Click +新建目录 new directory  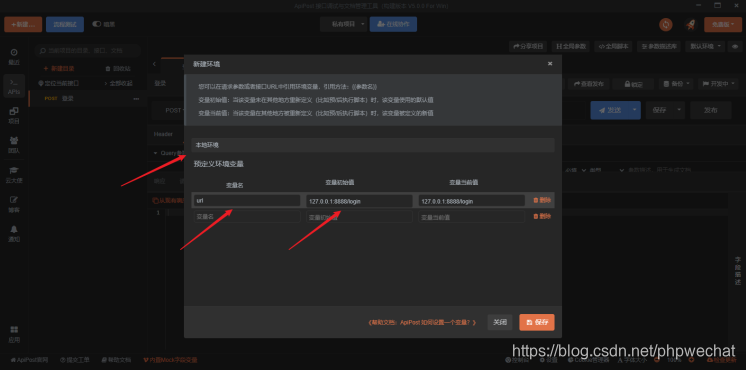pyautogui.click(x=59, y=68)
